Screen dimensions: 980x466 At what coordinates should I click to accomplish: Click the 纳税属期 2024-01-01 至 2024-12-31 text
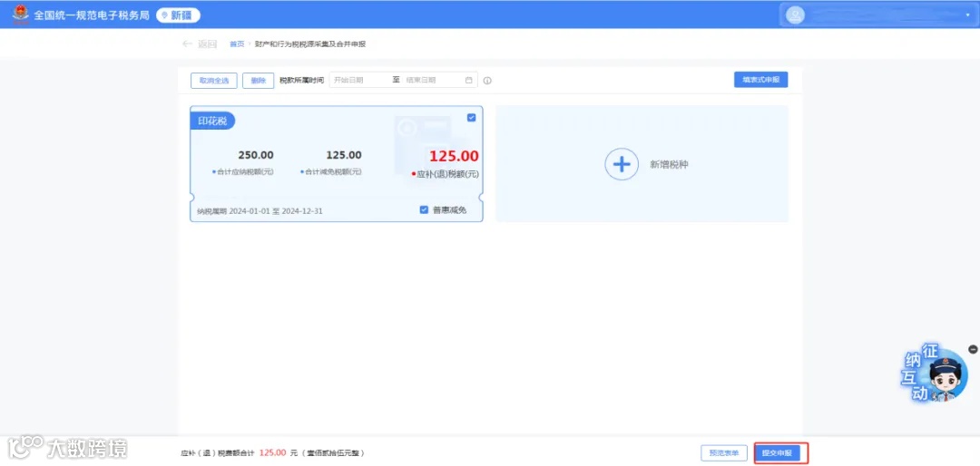pos(260,211)
